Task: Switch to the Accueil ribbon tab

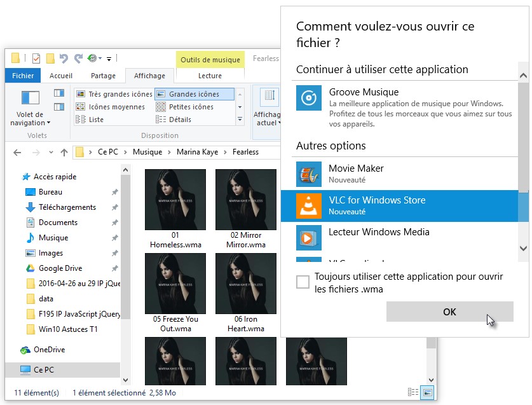Action: point(61,76)
